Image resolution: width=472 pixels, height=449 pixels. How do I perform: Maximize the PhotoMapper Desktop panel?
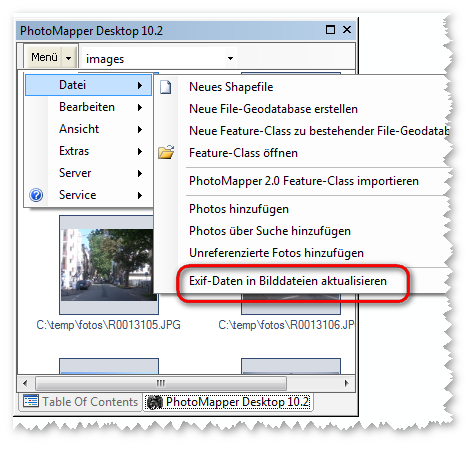330,30
